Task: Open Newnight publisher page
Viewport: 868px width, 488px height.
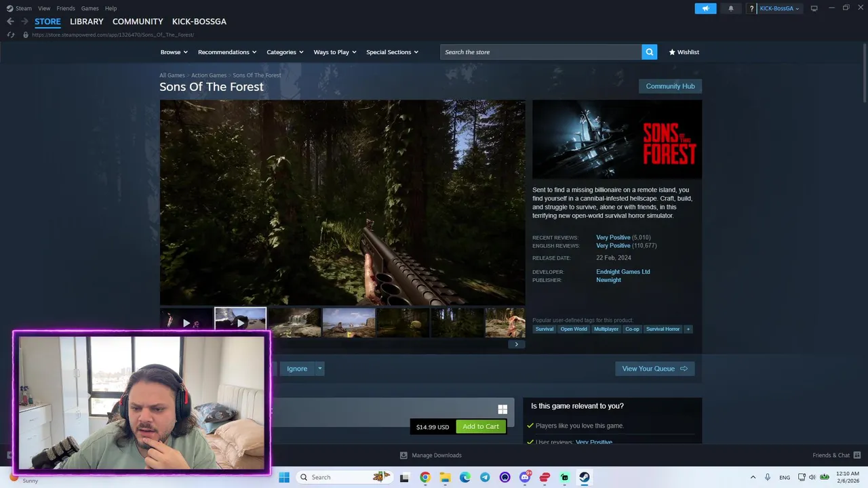Action: [608, 280]
